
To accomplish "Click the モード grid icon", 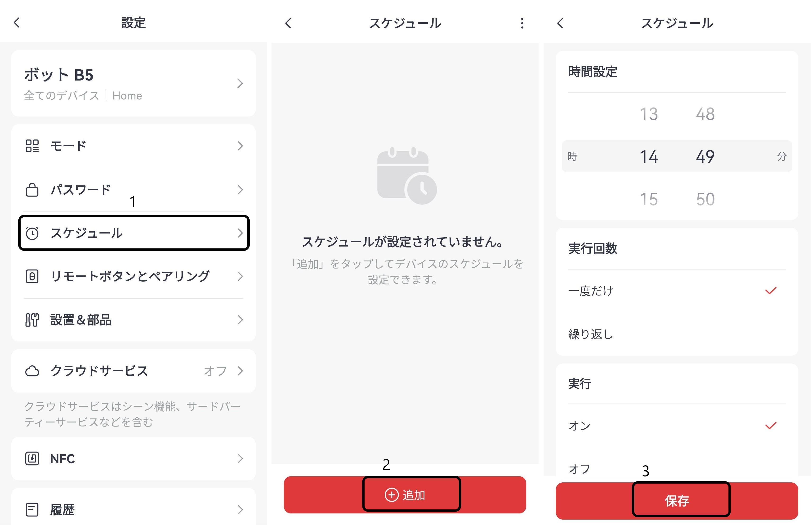I will pos(32,146).
